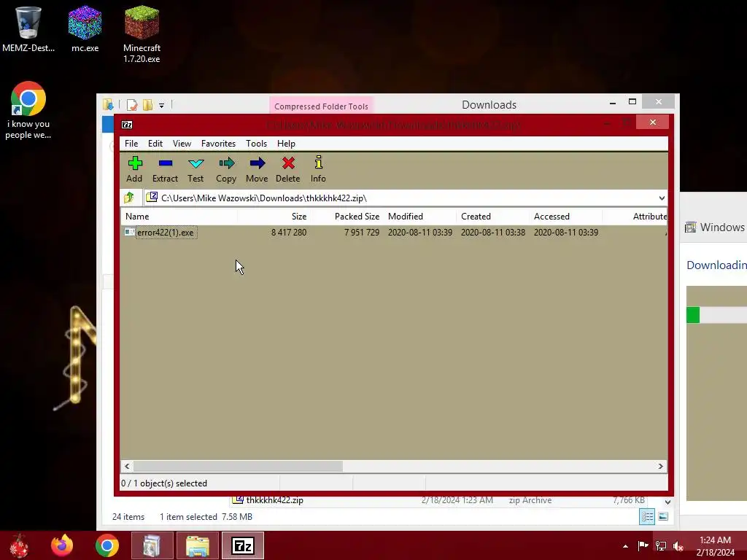Maximize the Downloads window

[x=632, y=102]
